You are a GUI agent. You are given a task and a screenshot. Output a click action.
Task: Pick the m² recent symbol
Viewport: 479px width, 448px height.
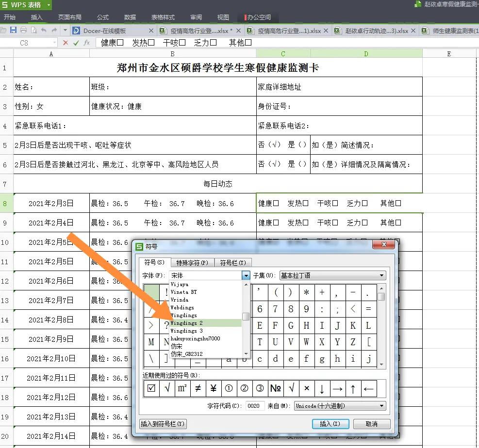tap(182, 388)
